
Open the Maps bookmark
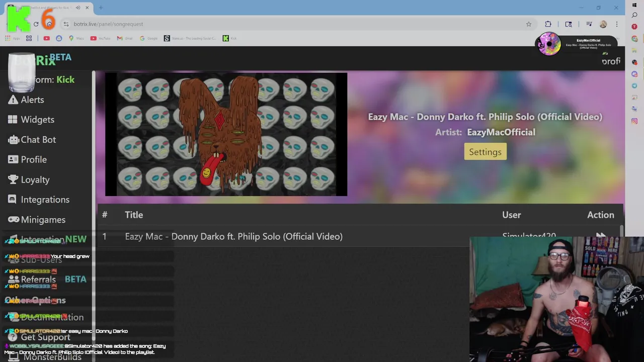click(x=76, y=38)
